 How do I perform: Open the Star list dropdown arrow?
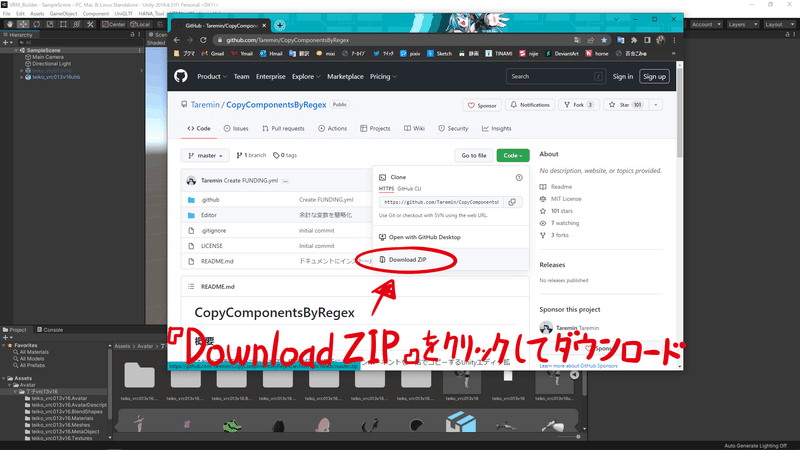pos(656,105)
